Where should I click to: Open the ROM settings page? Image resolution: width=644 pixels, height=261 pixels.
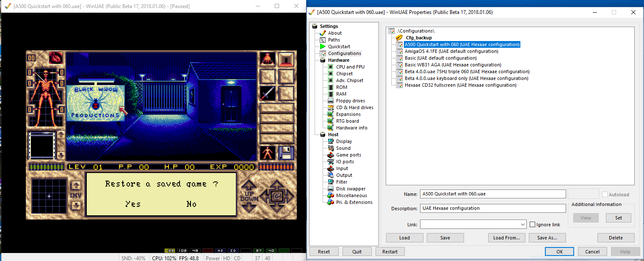pyautogui.click(x=342, y=87)
